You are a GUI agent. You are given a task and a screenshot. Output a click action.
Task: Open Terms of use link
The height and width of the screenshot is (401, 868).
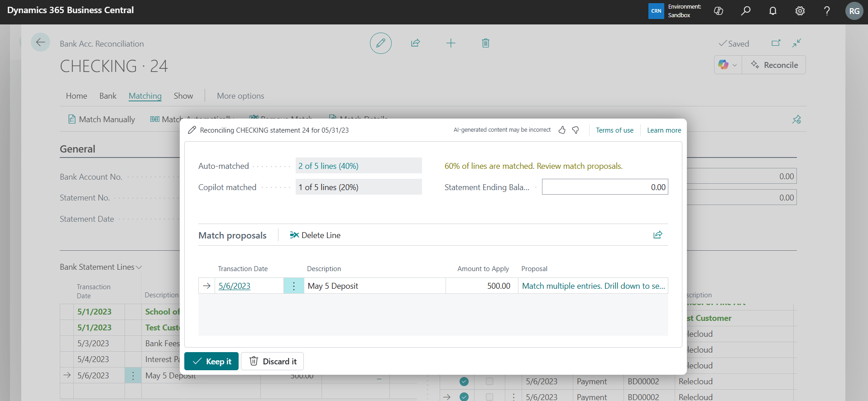[x=614, y=130]
